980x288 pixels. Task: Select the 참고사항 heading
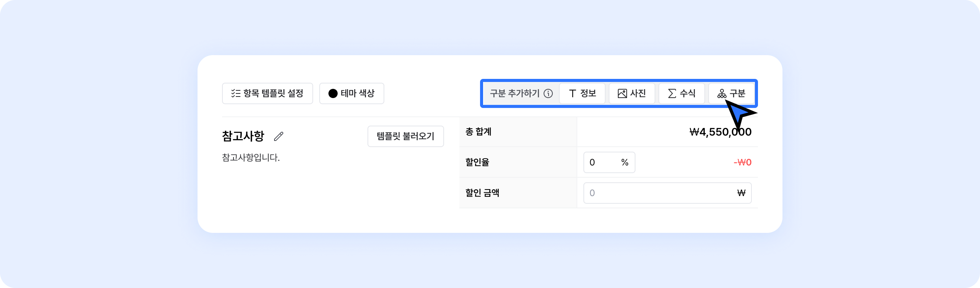click(243, 136)
